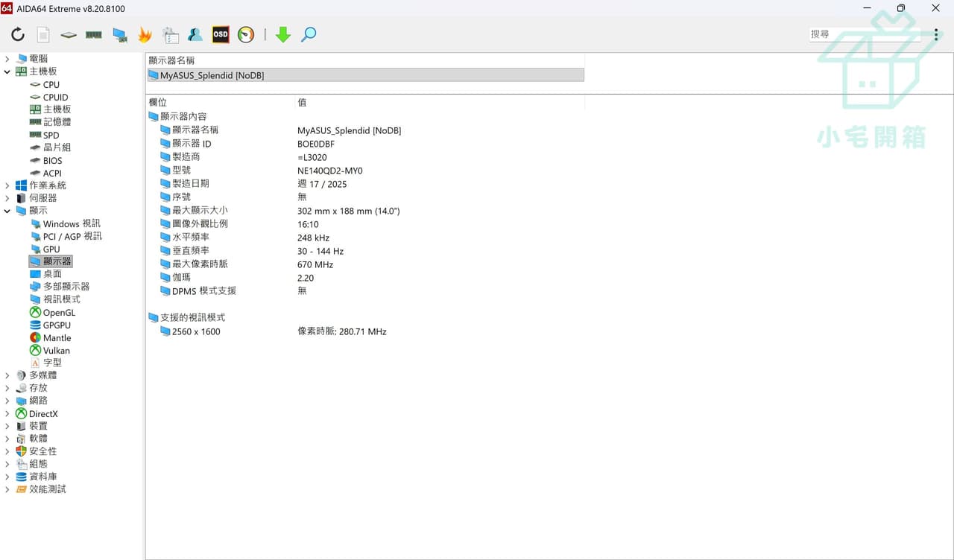Open the Report page icon in toolbar
This screenshot has height=560, width=954.
point(43,34)
